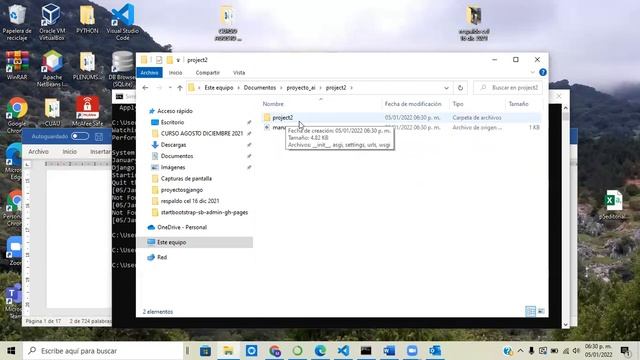This screenshot has height=360, width=640.
Task: Open Microsoft Edge from taskbar
Action: click(320, 351)
